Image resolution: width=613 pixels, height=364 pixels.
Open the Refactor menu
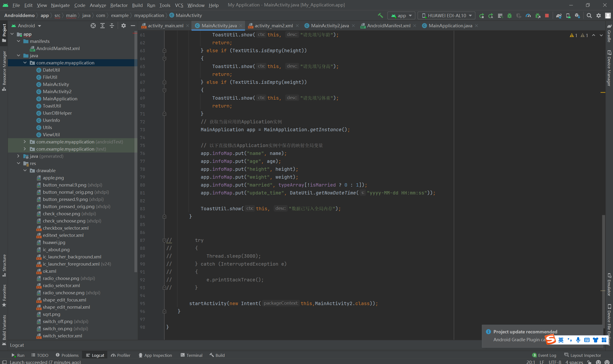click(x=119, y=5)
